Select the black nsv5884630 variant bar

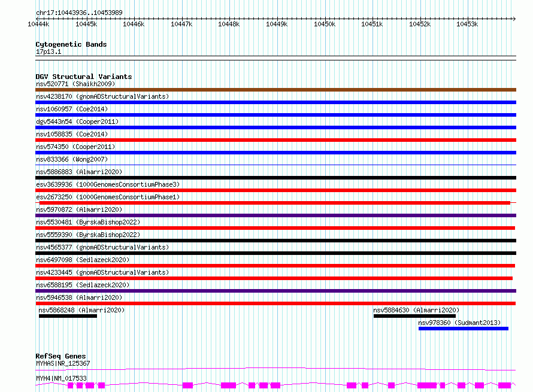(x=414, y=316)
